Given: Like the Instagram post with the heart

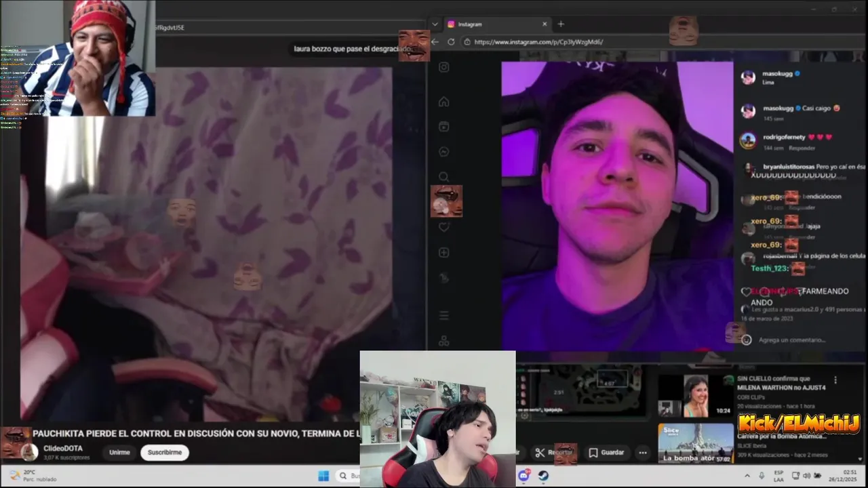Looking at the screenshot, I should click(x=746, y=291).
